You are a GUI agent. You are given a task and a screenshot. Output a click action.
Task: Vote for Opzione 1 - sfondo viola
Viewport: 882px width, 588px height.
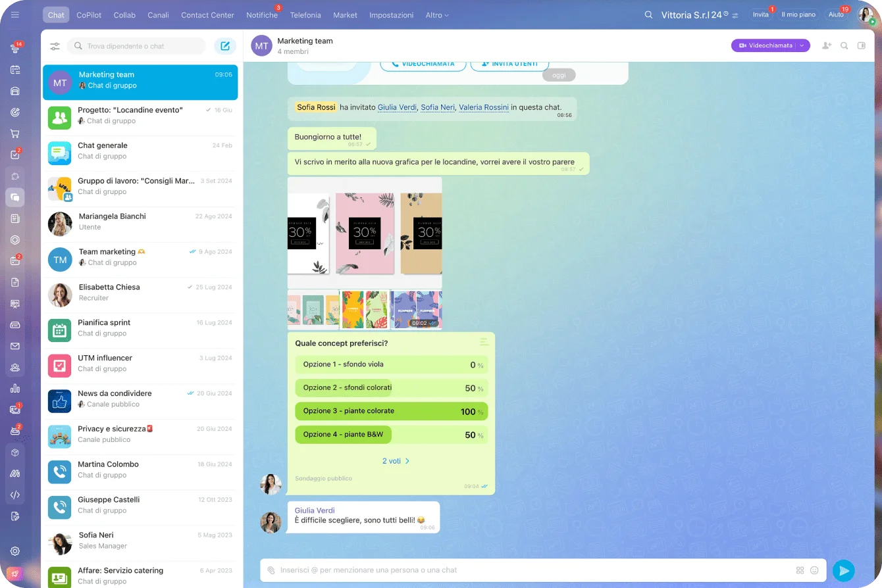pos(391,365)
